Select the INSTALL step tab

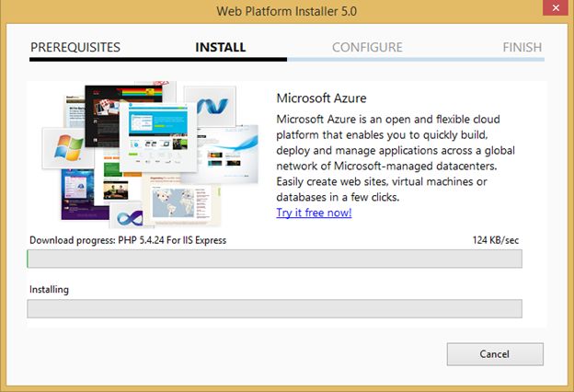(x=221, y=47)
